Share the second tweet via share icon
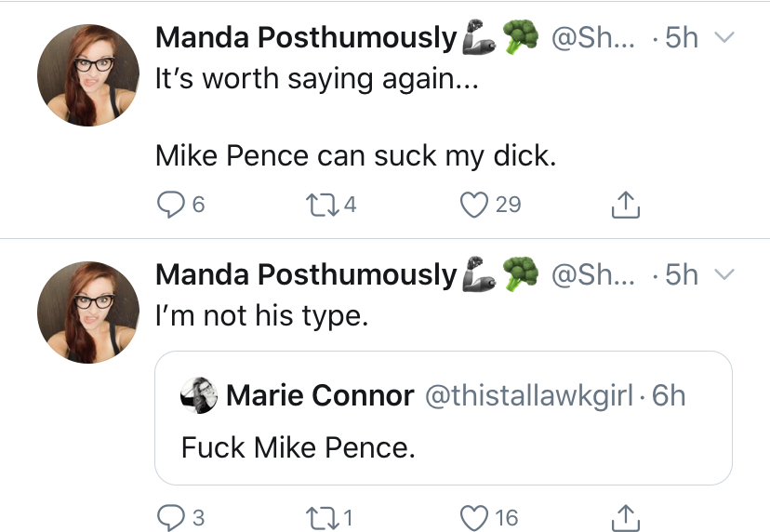 [x=626, y=518]
